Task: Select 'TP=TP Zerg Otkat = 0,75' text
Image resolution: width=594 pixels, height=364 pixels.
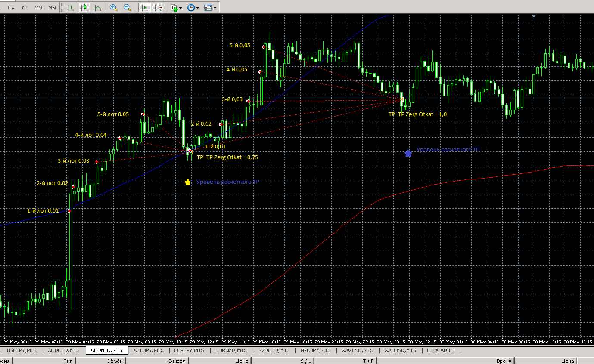Action: (227, 157)
